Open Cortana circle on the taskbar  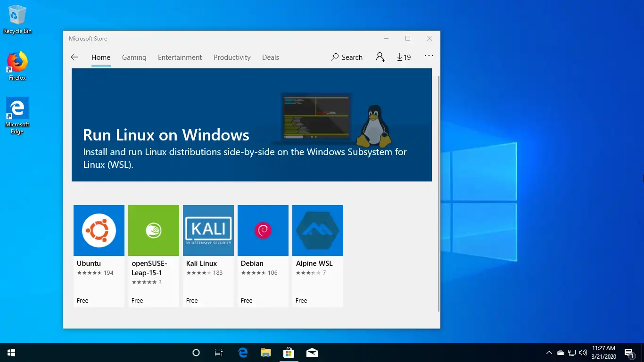(196, 353)
